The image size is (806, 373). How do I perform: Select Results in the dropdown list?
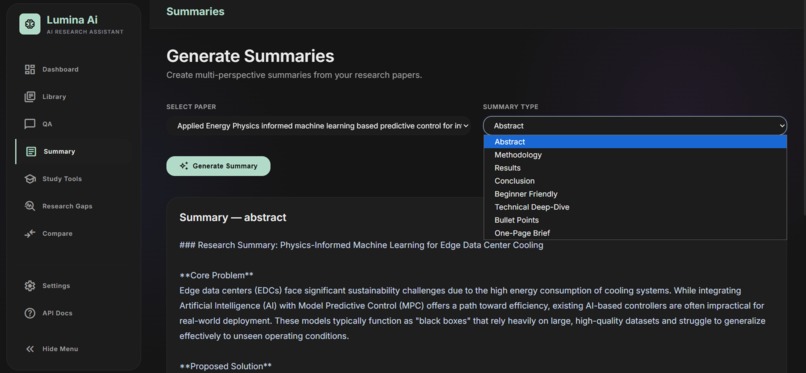coord(635,168)
